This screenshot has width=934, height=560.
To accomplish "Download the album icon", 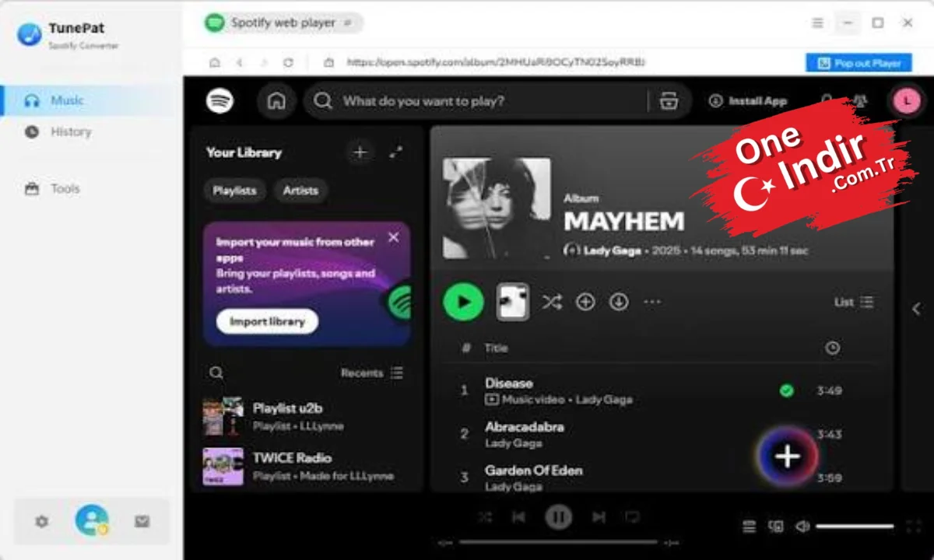I will point(619,302).
